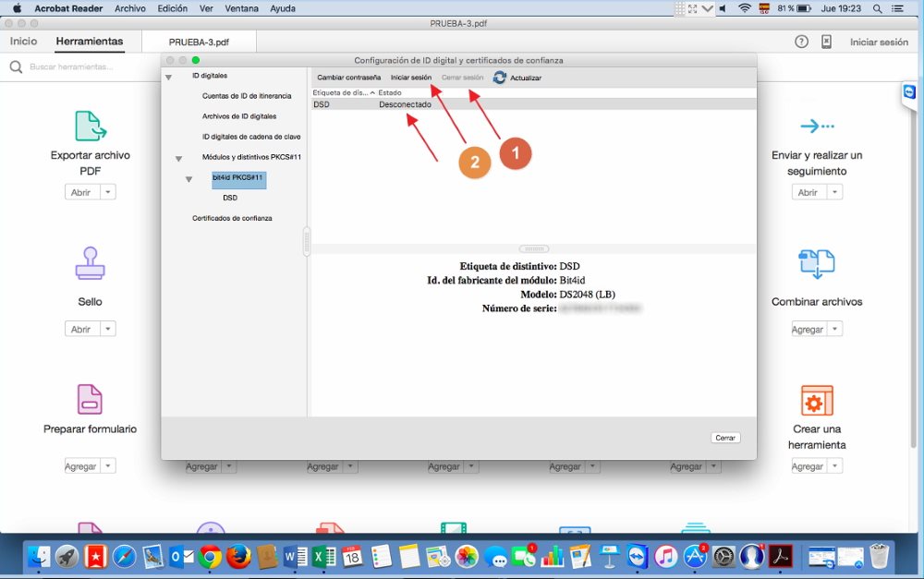The image size is (924, 579).
Task: Open App Store in the dock
Action: point(695,556)
